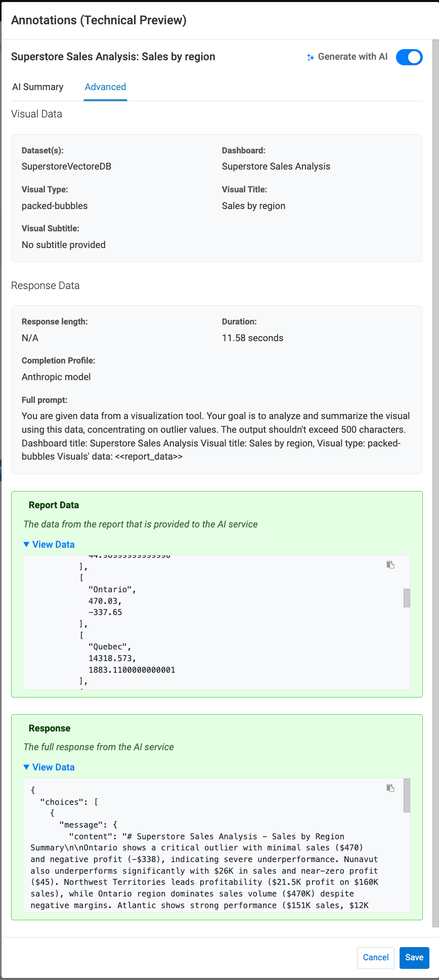The image size is (439, 980).
Task: Click the 11.58 seconds duration value
Action: 252,338
